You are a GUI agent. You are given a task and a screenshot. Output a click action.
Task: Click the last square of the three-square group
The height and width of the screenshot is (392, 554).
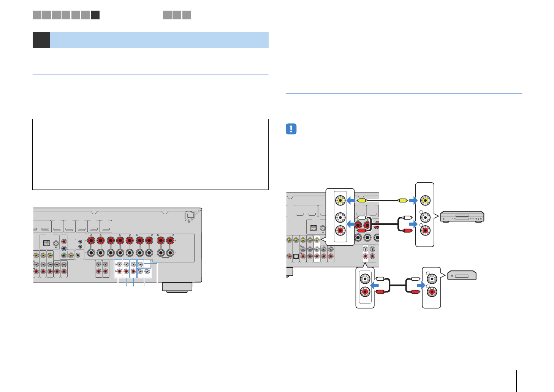pyautogui.click(x=187, y=15)
